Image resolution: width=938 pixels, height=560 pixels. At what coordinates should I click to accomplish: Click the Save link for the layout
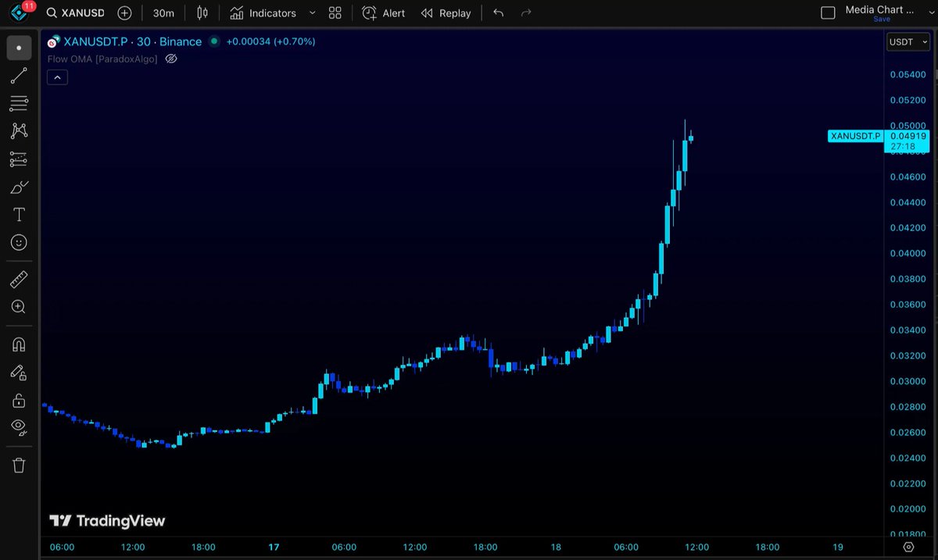pyautogui.click(x=883, y=19)
